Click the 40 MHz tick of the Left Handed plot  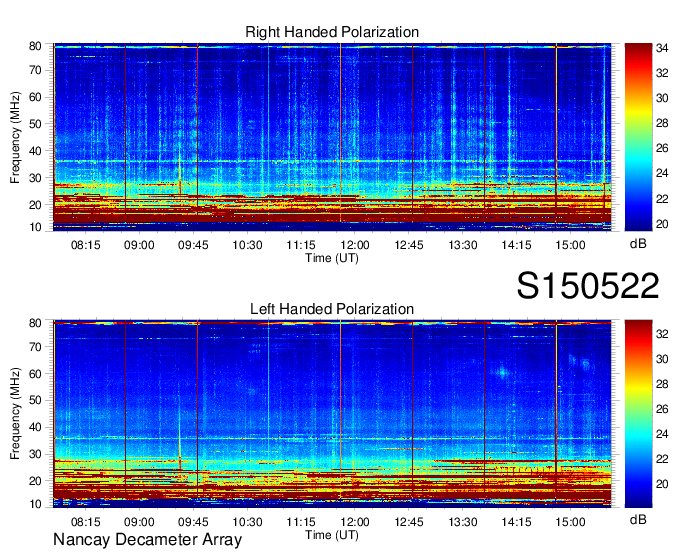35,427
